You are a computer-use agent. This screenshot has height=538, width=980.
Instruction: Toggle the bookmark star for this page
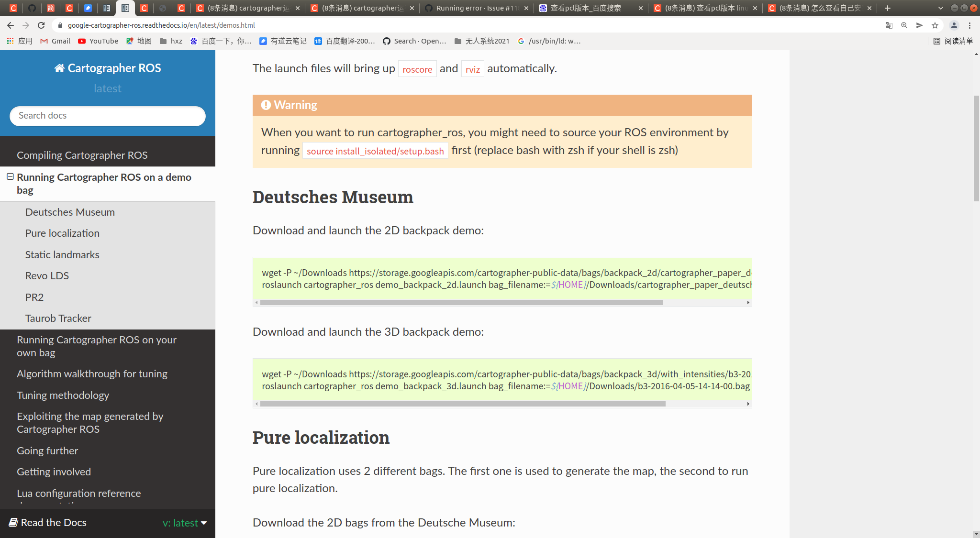click(x=934, y=25)
